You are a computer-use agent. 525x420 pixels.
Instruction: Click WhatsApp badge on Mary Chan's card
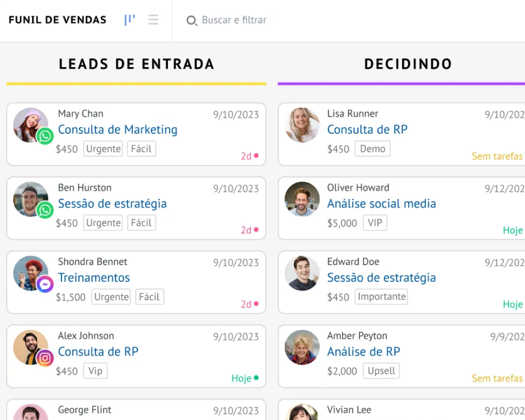pos(45,136)
